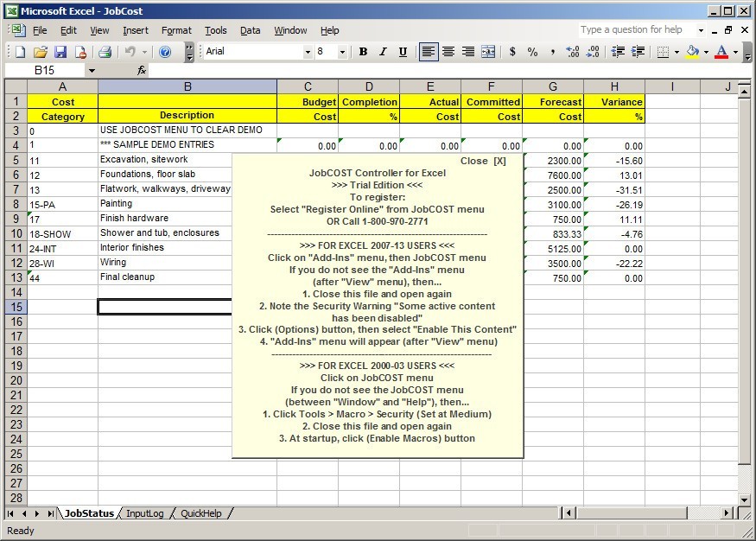Expand Standard toolbar options chevron
756x541 pixels.
click(x=189, y=52)
